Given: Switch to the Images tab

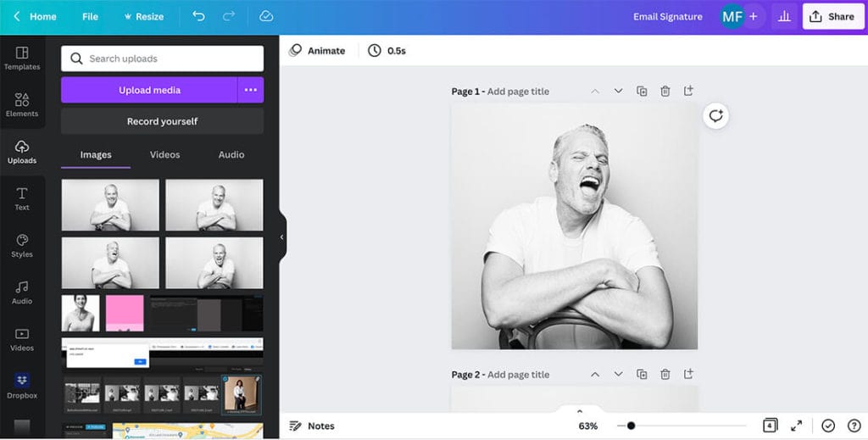Looking at the screenshot, I should point(96,155).
